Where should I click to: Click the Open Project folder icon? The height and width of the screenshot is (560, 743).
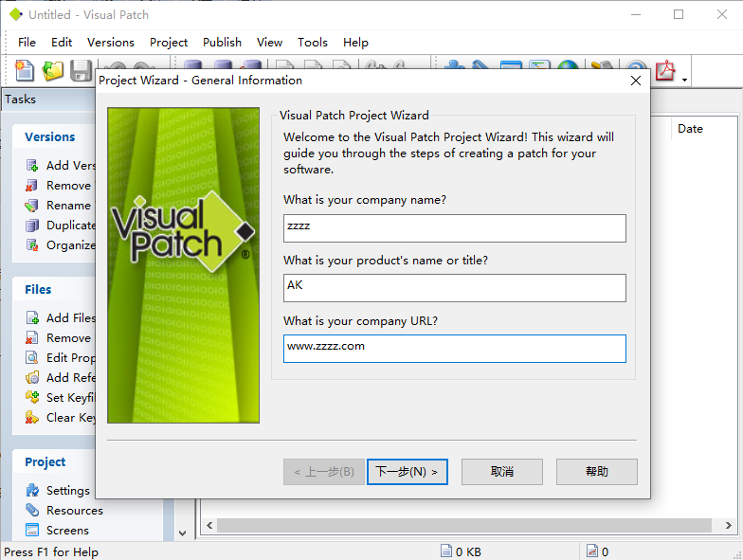53,71
